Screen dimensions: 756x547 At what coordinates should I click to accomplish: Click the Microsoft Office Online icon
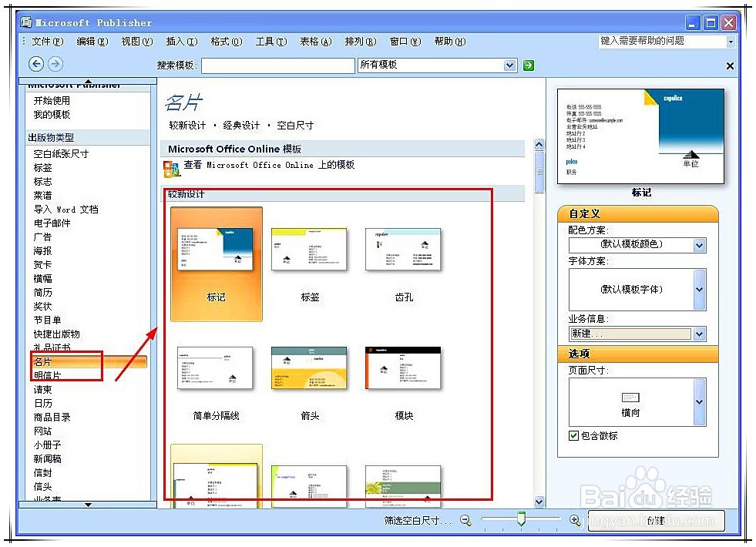tap(171, 169)
